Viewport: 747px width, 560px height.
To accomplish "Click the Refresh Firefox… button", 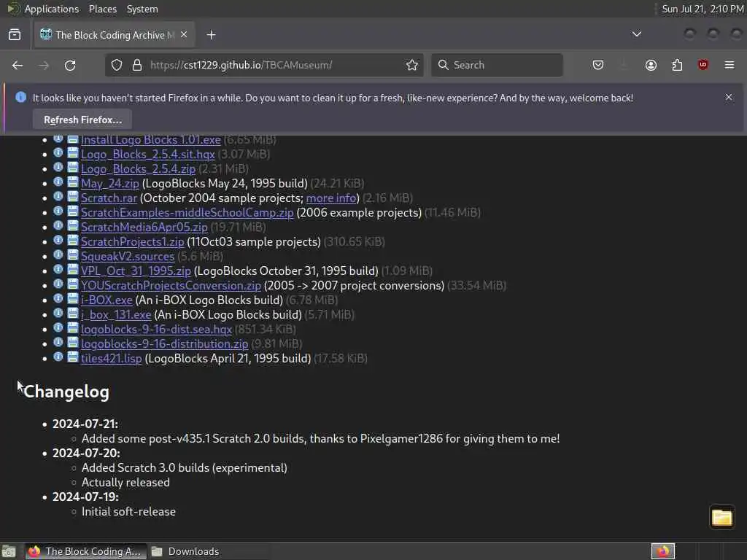I will (82, 120).
